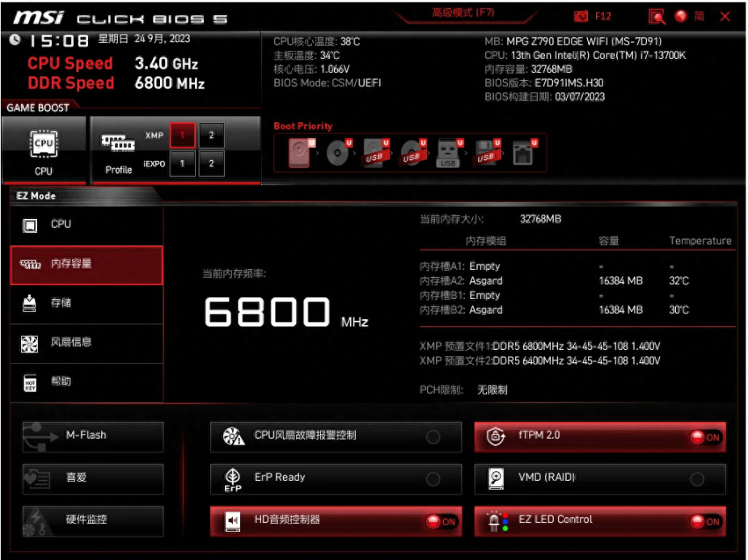The width and height of the screenshot is (748, 560).
Task: Click the hot key help icon
Action: point(30,383)
